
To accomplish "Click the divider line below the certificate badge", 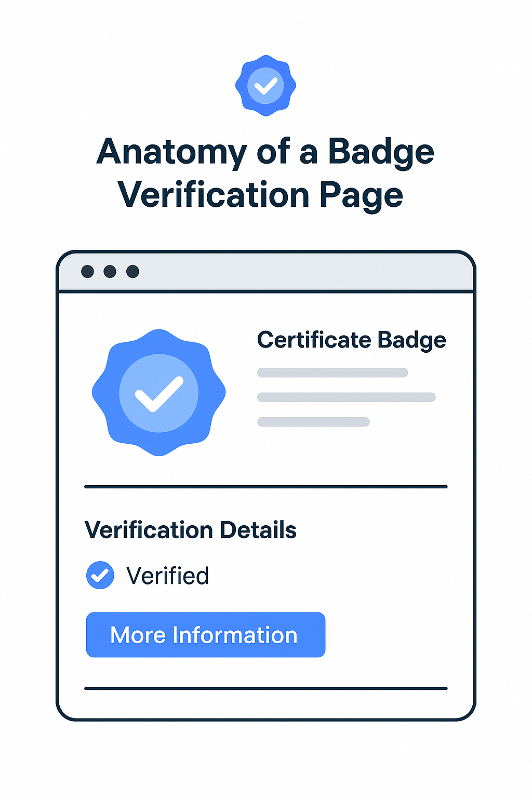I will pyautogui.click(x=265, y=487).
